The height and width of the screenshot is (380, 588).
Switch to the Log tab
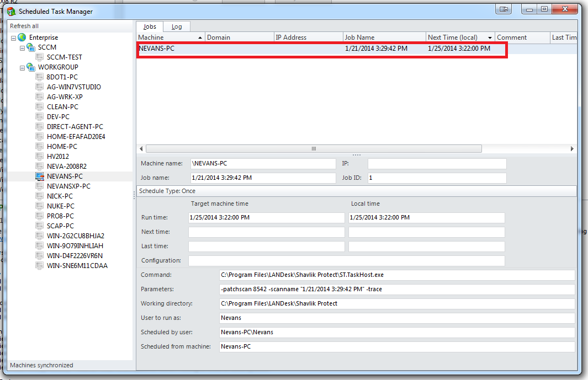[177, 26]
